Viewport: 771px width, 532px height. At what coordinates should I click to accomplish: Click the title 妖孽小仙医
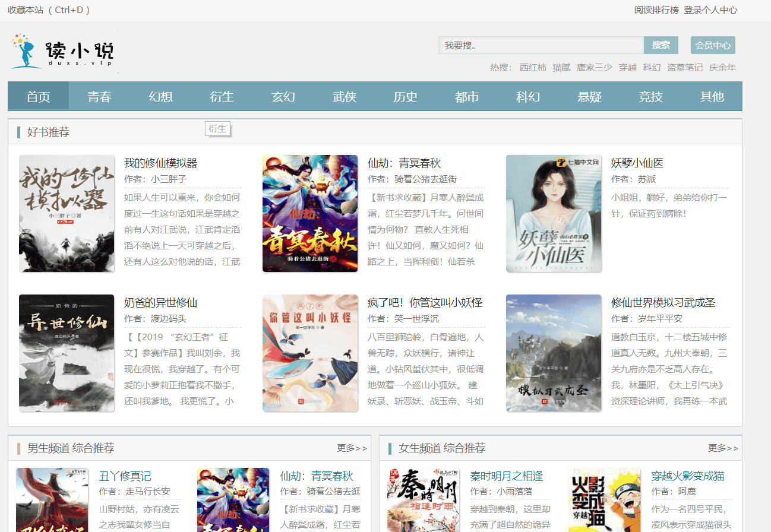pyautogui.click(x=637, y=163)
